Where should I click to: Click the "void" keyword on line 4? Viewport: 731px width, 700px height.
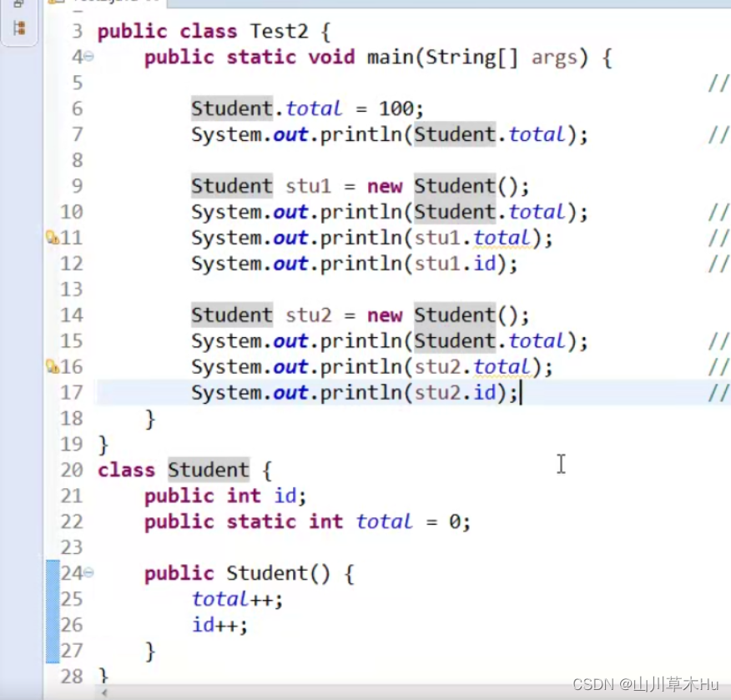click(x=331, y=58)
